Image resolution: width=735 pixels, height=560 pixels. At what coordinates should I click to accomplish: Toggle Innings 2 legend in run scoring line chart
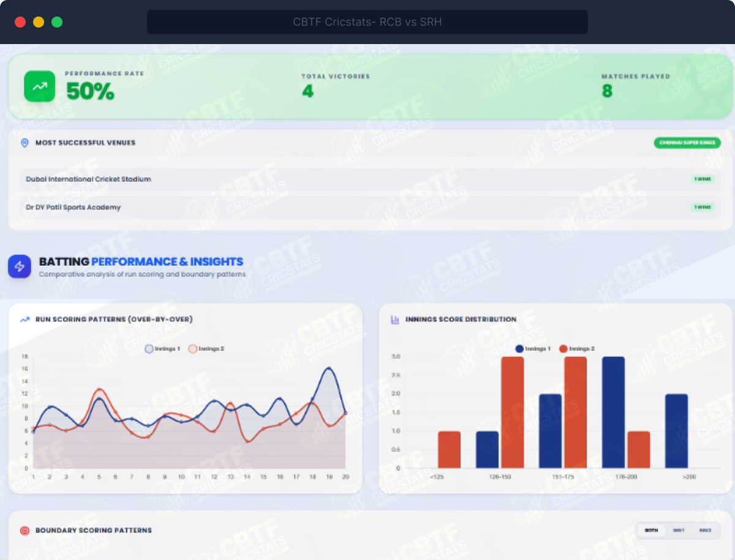pos(206,349)
